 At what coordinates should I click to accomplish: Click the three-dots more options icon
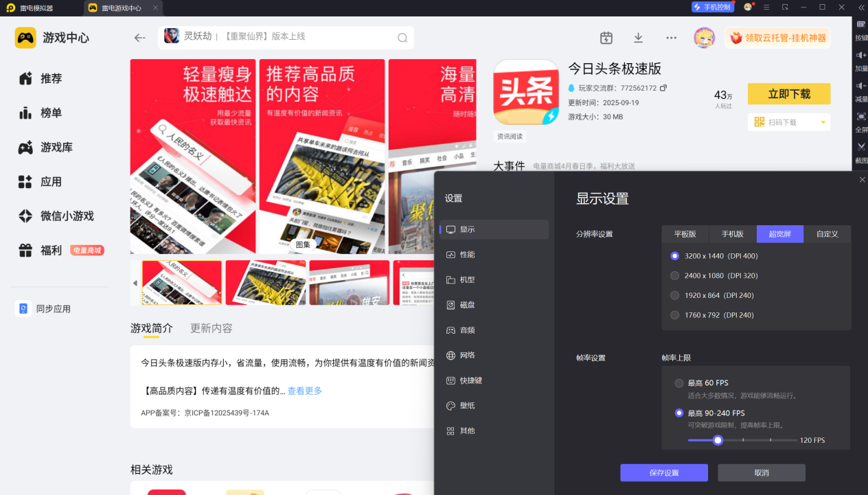[671, 38]
